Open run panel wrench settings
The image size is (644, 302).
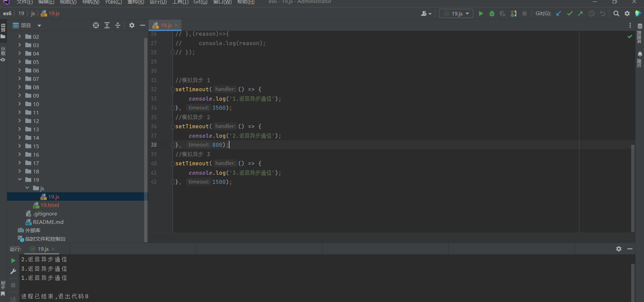[13, 271]
